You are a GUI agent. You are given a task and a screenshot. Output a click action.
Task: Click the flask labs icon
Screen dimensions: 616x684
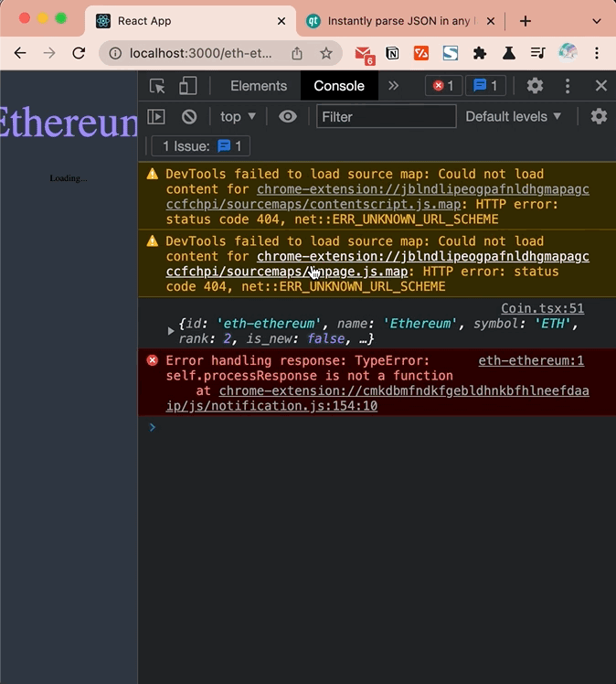pos(509,53)
